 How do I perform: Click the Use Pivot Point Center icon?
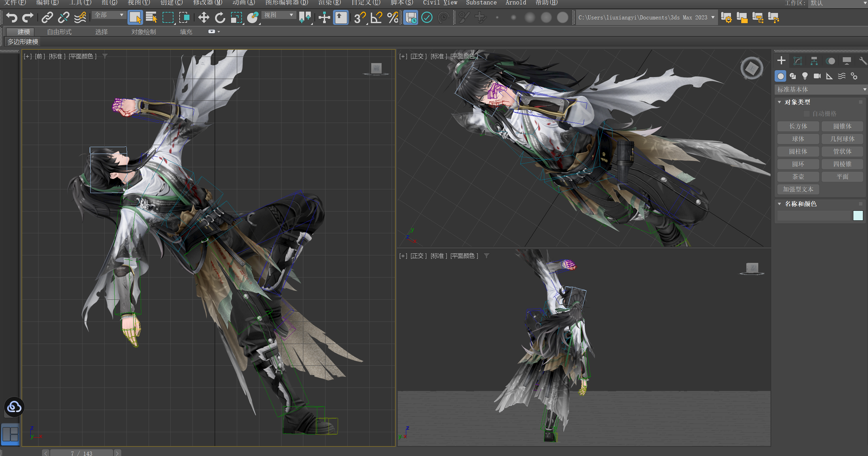tap(305, 17)
